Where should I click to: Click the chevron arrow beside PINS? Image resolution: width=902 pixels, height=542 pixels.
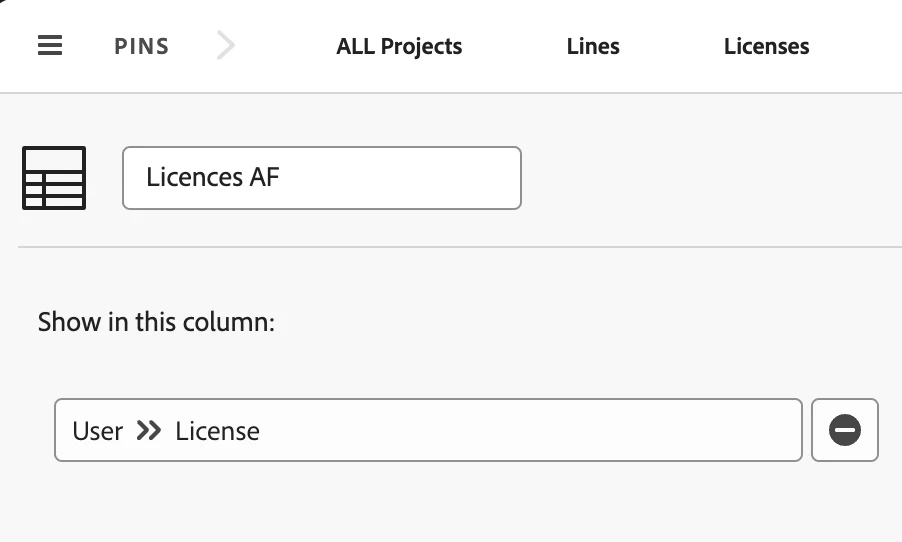click(x=226, y=46)
